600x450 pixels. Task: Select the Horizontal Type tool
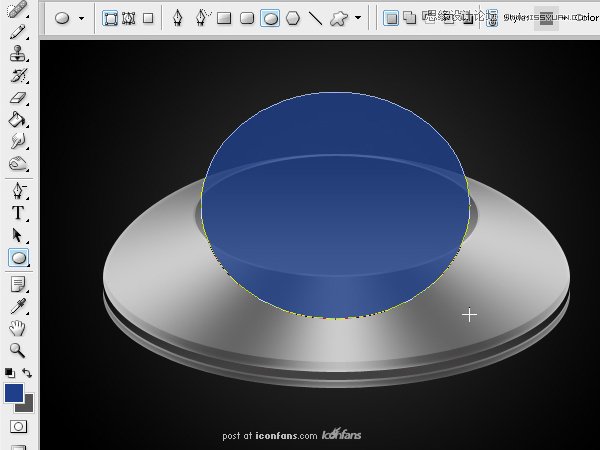pos(18,213)
